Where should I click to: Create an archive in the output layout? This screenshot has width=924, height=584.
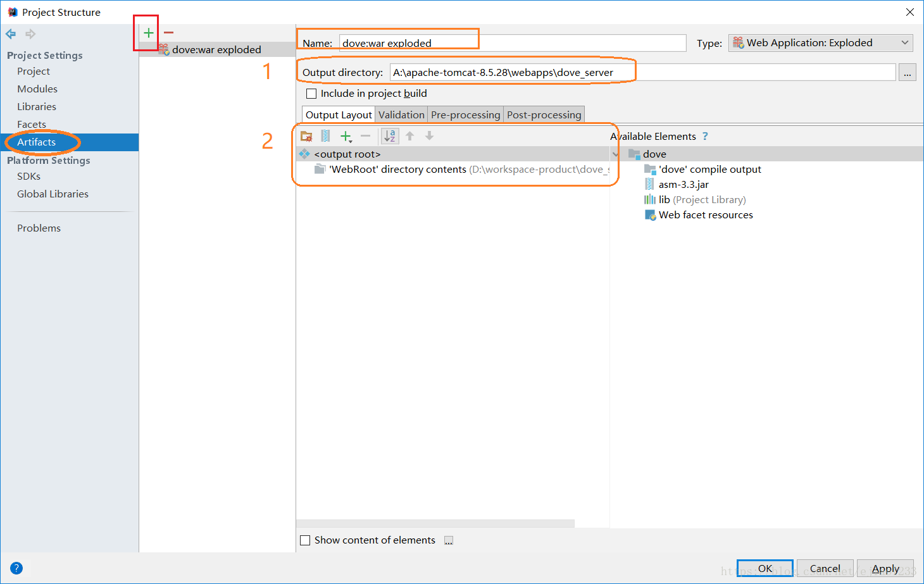click(325, 135)
